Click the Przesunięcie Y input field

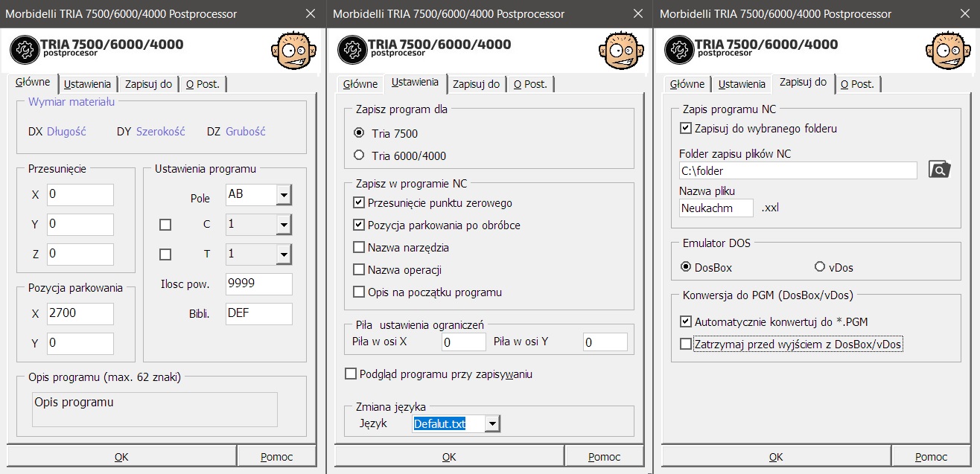(x=80, y=225)
